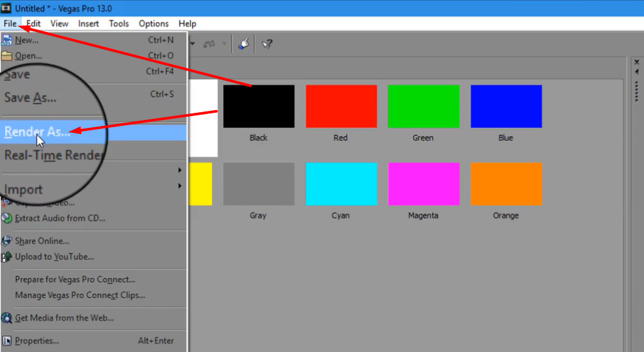Click the Vegas Pro title bar icon
The image size is (644, 352).
point(6,8)
